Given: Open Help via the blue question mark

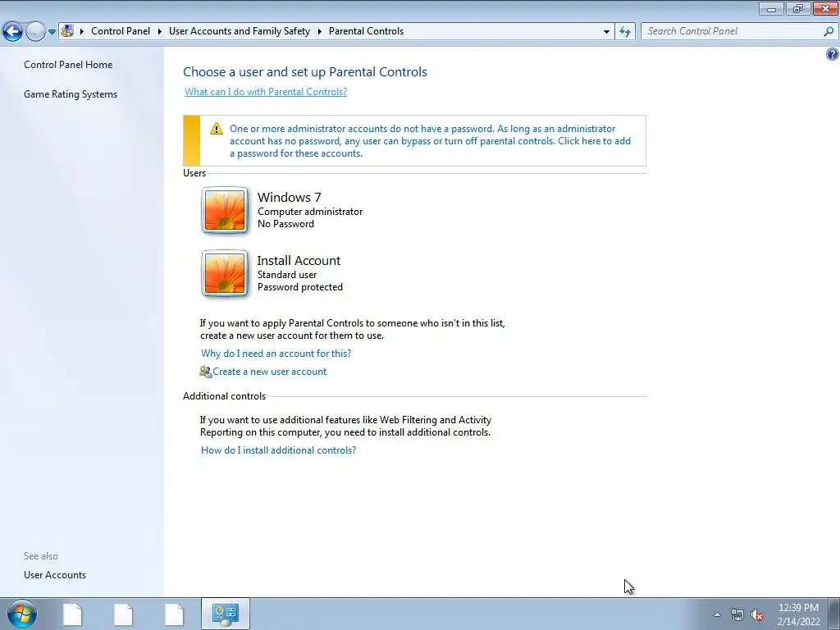Looking at the screenshot, I should click(x=832, y=54).
